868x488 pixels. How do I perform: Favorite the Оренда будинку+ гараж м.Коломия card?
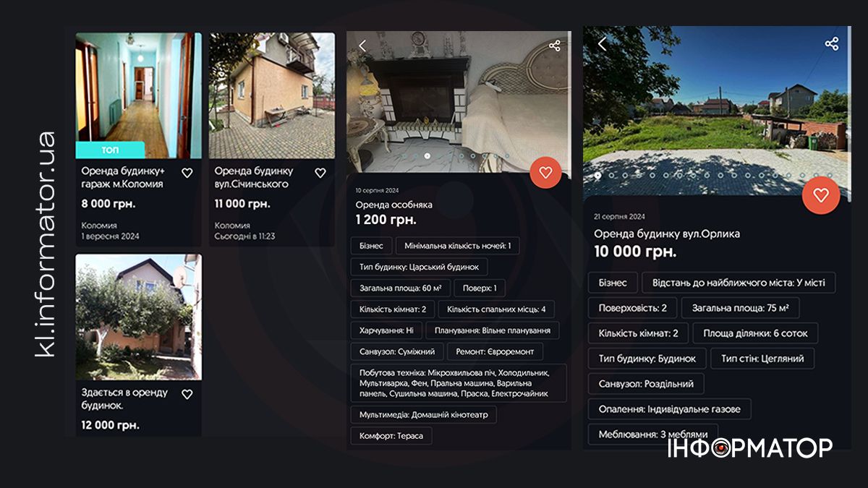(187, 173)
